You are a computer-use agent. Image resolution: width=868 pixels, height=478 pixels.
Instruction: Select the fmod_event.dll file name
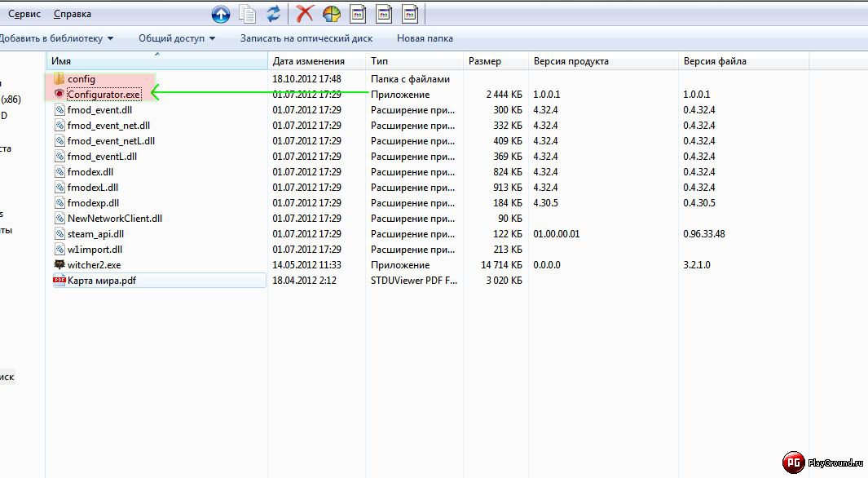pyautogui.click(x=99, y=110)
